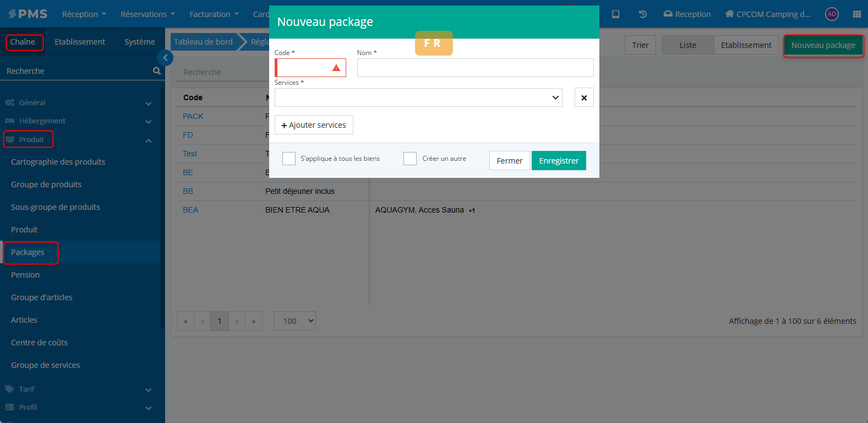Remove the service row with X button
The image size is (868, 423).
583,97
